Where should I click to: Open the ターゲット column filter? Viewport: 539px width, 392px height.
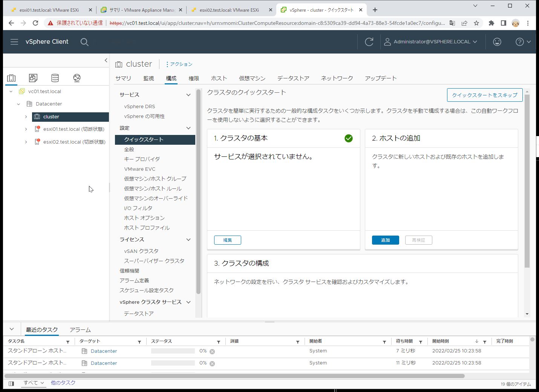139,342
